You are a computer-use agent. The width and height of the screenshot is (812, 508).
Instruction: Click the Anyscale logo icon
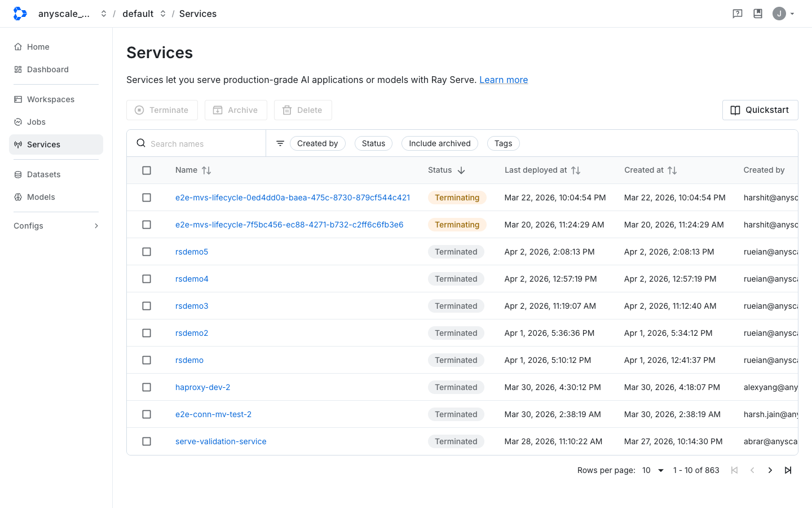pos(20,14)
